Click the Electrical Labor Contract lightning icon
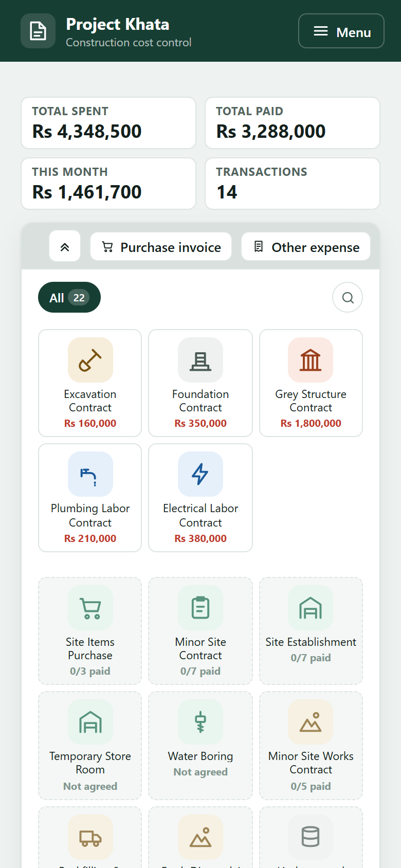 pos(200,474)
